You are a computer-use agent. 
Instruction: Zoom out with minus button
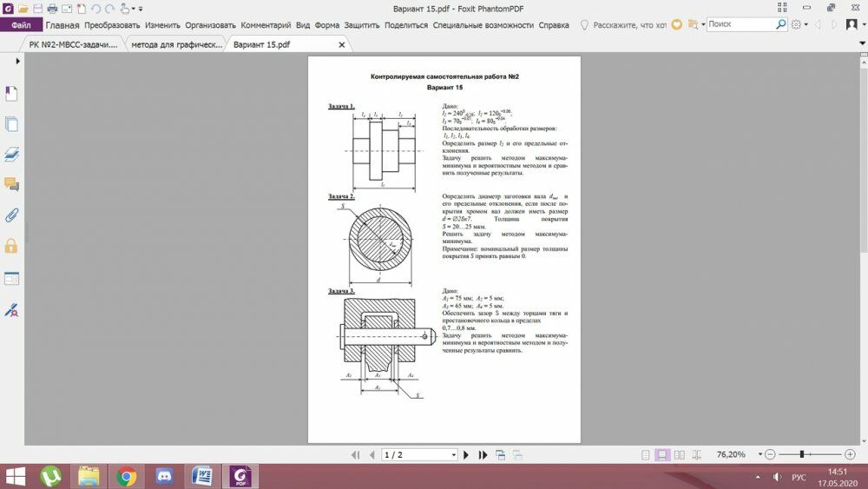(770, 454)
